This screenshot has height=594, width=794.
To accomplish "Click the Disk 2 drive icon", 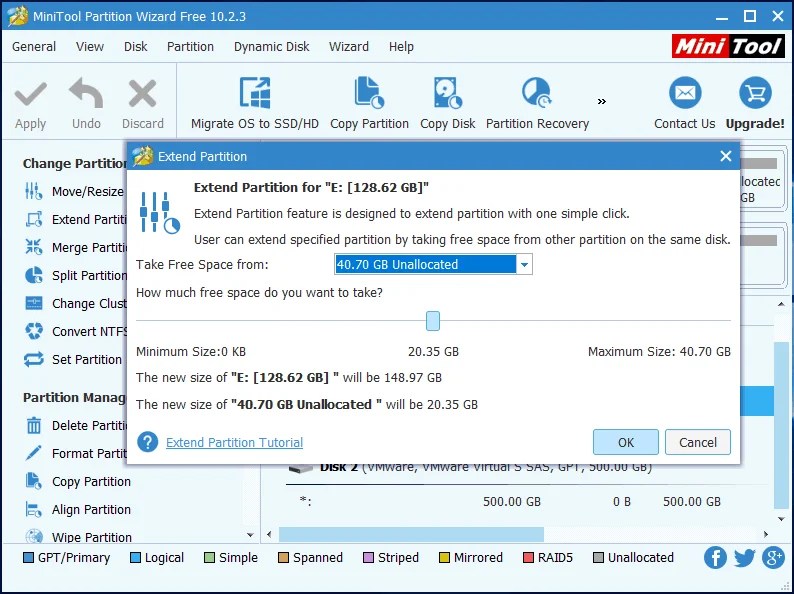I will pos(301,467).
